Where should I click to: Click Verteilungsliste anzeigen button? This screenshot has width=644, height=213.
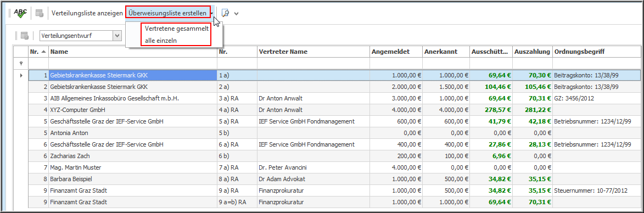(x=87, y=13)
